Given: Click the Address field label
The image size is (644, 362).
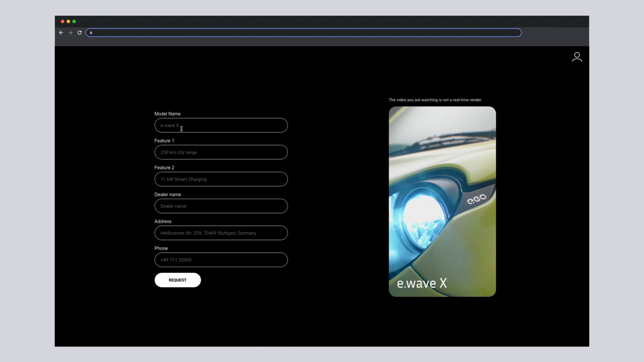Looking at the screenshot, I should (x=163, y=221).
